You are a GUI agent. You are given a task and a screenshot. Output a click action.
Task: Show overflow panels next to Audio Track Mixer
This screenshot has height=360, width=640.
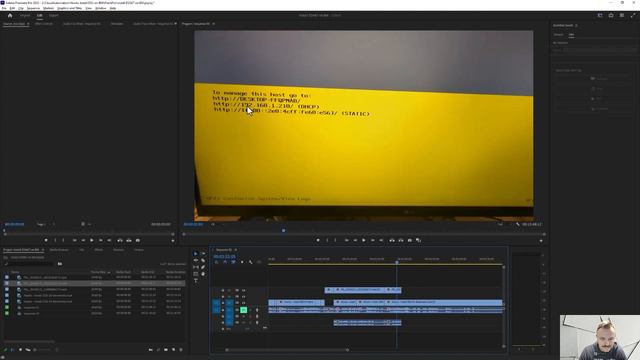click(176, 24)
